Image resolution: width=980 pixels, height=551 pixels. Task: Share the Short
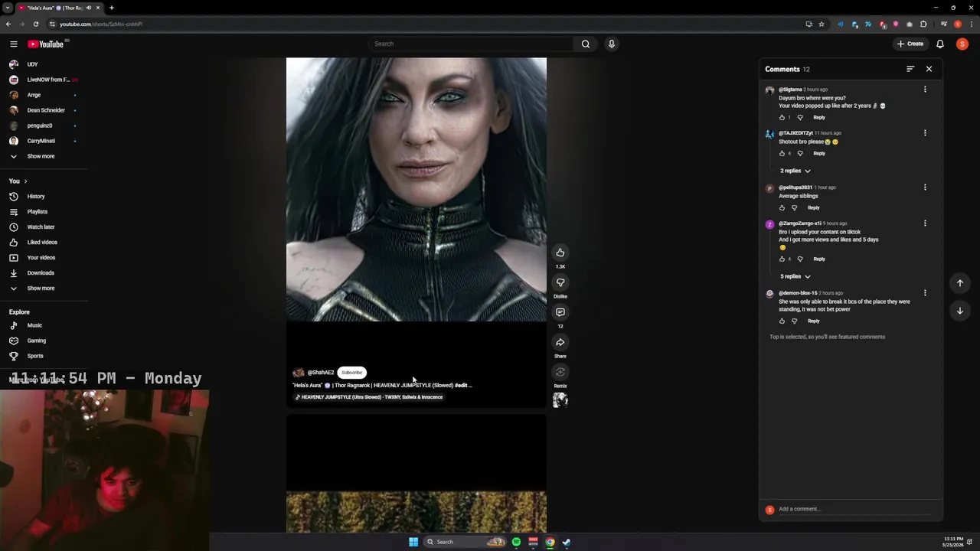tap(560, 342)
